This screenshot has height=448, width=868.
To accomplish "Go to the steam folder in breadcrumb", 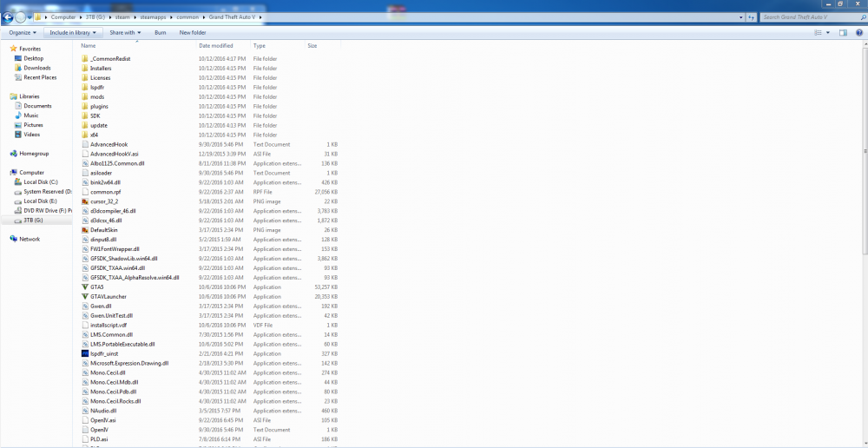I will pyautogui.click(x=123, y=17).
